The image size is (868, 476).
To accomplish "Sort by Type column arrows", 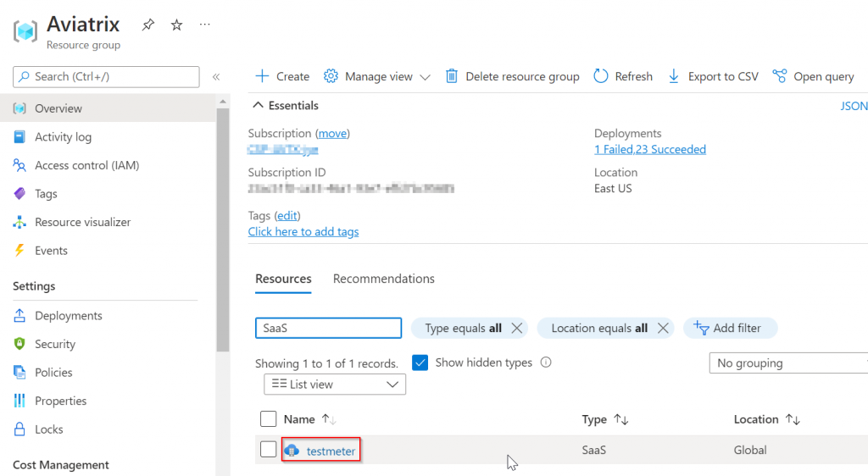I will pyautogui.click(x=621, y=419).
